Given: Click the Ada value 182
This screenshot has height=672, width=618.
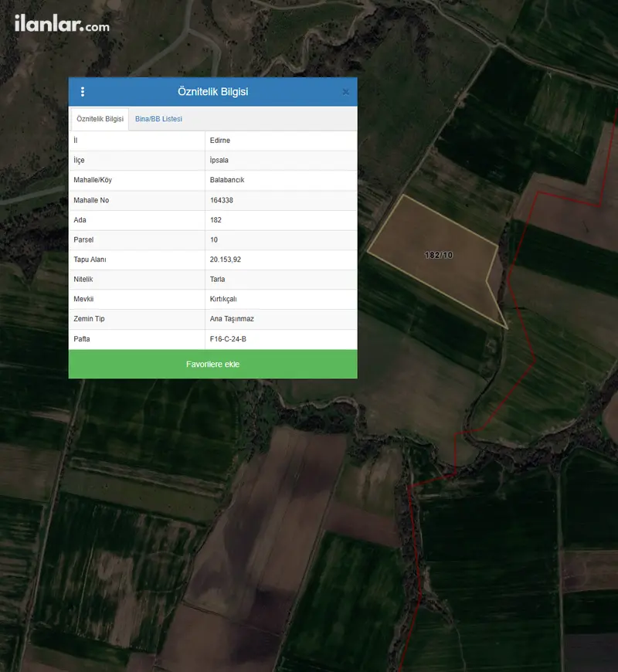Looking at the screenshot, I should click(216, 220).
